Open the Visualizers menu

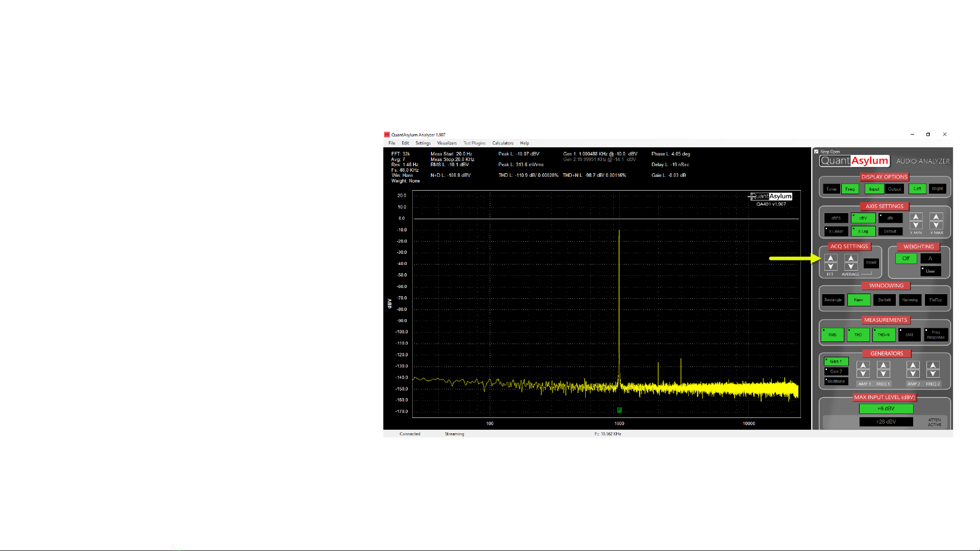446,143
